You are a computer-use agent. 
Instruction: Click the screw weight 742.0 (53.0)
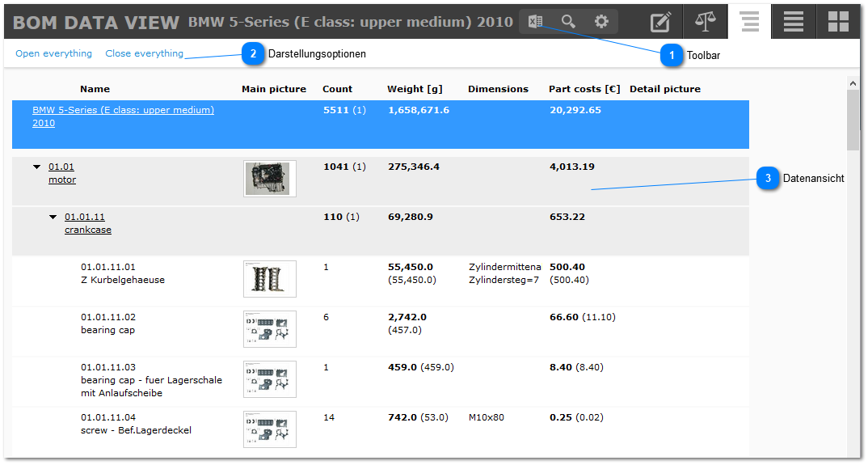tap(418, 417)
